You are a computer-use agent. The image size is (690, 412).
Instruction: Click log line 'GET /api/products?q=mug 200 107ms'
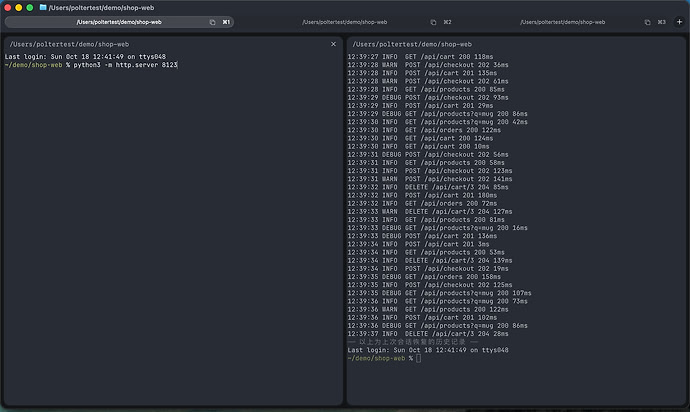click(439, 293)
